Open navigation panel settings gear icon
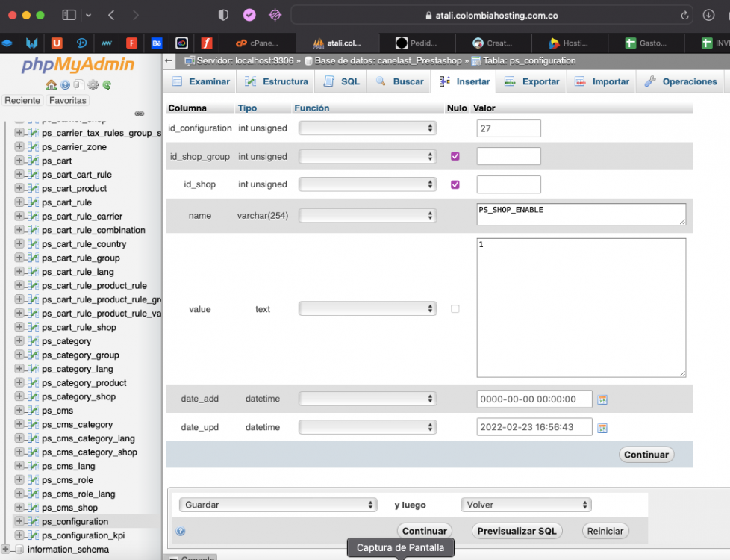Viewport: 730px width, 560px height. pyautogui.click(x=93, y=85)
